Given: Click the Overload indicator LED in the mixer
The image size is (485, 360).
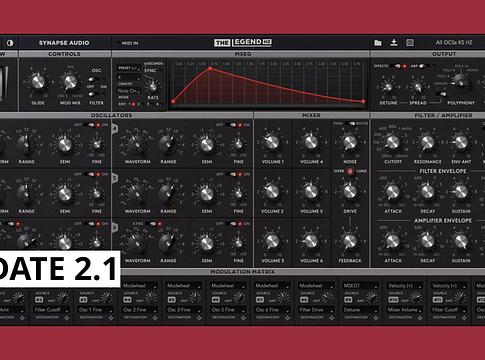Looking at the screenshot, I should [x=350, y=171].
